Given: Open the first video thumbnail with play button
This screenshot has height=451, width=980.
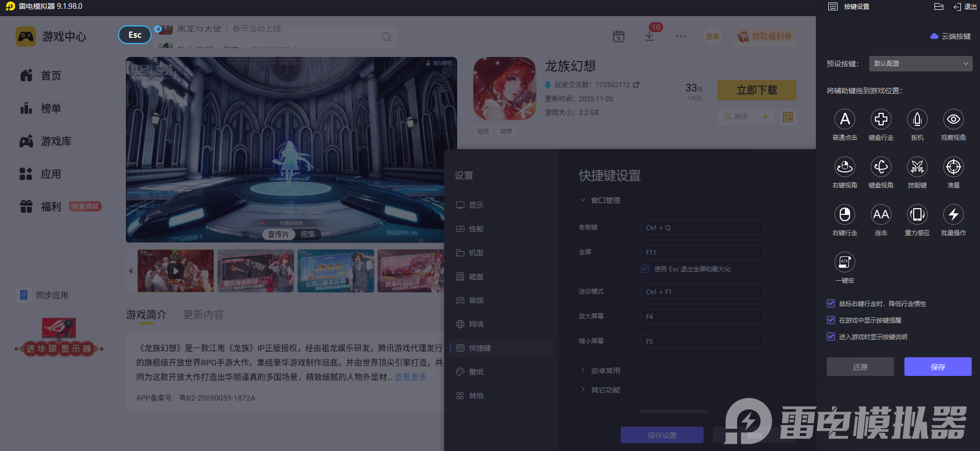Looking at the screenshot, I should click(x=175, y=271).
